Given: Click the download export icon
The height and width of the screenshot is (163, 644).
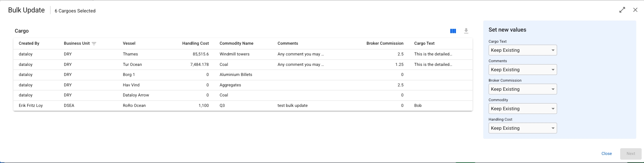Looking at the screenshot, I should (x=466, y=31).
